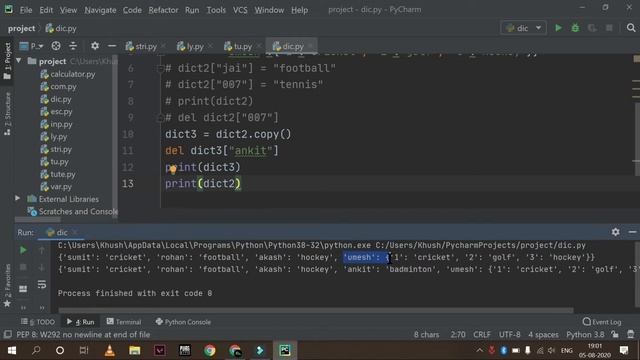Click project breadcrumb in navigation bar
640x360 pixels.
click(21, 28)
